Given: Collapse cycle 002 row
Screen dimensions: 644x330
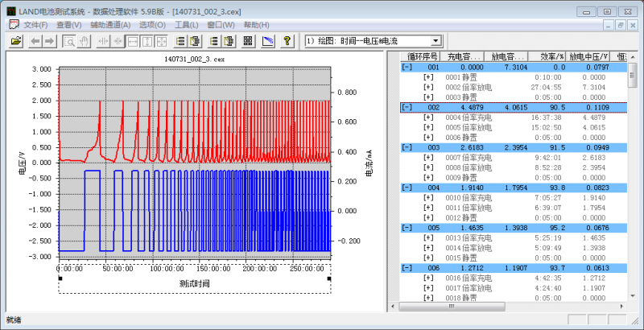Looking at the screenshot, I should pyautogui.click(x=407, y=107).
